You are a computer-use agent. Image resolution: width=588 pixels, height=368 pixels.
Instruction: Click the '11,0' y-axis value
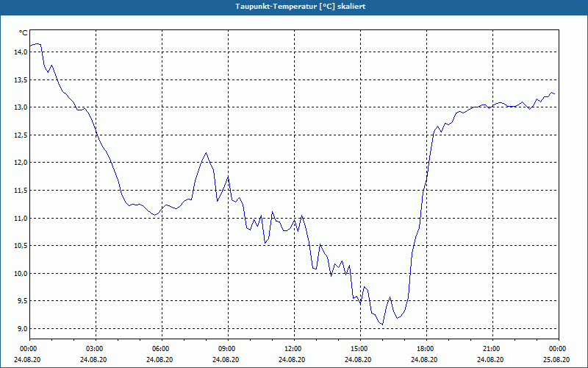coord(21,218)
